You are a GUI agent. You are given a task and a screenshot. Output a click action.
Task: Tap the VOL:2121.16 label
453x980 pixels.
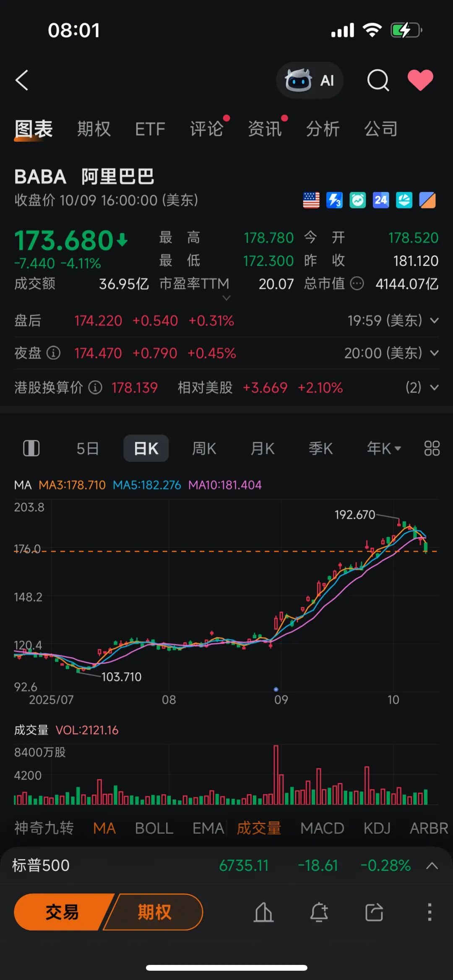pyautogui.click(x=87, y=730)
